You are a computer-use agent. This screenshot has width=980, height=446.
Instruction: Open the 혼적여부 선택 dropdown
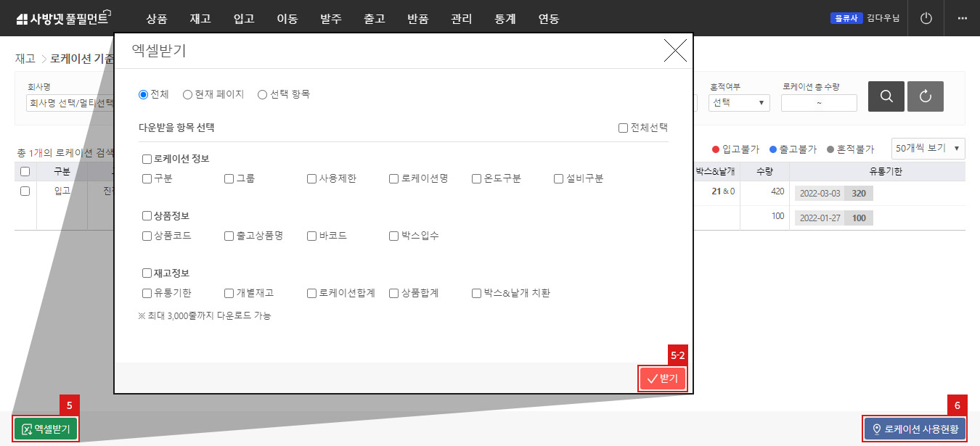(x=738, y=102)
